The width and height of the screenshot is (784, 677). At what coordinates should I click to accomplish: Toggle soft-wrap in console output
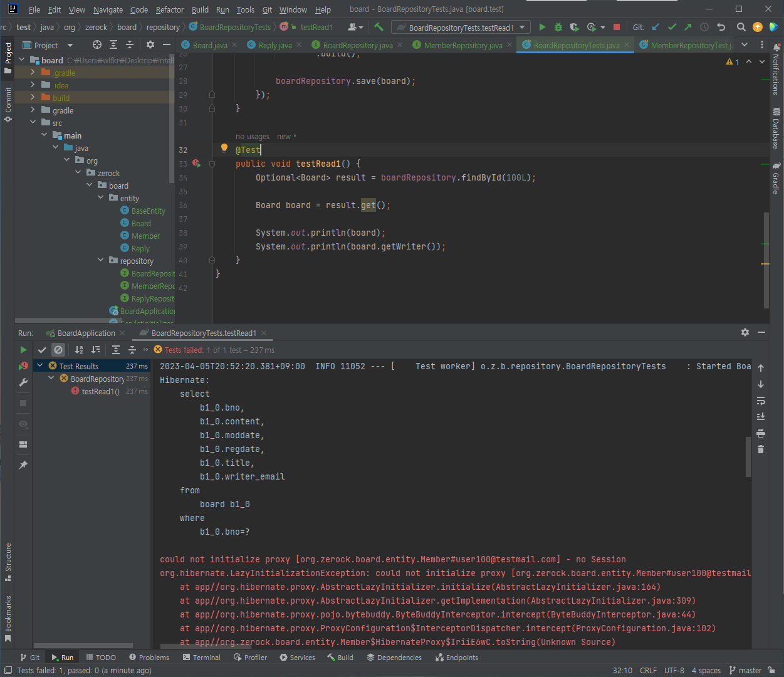pyautogui.click(x=761, y=401)
